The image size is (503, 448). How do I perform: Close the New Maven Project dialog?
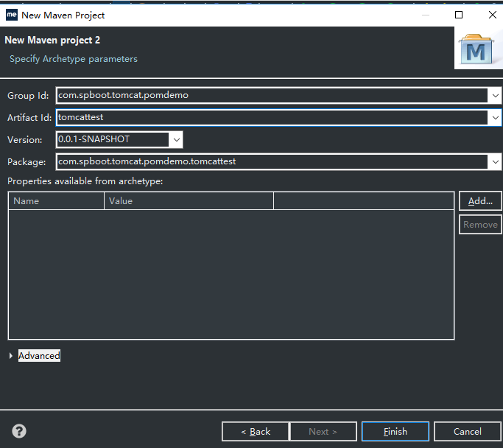coord(493,15)
